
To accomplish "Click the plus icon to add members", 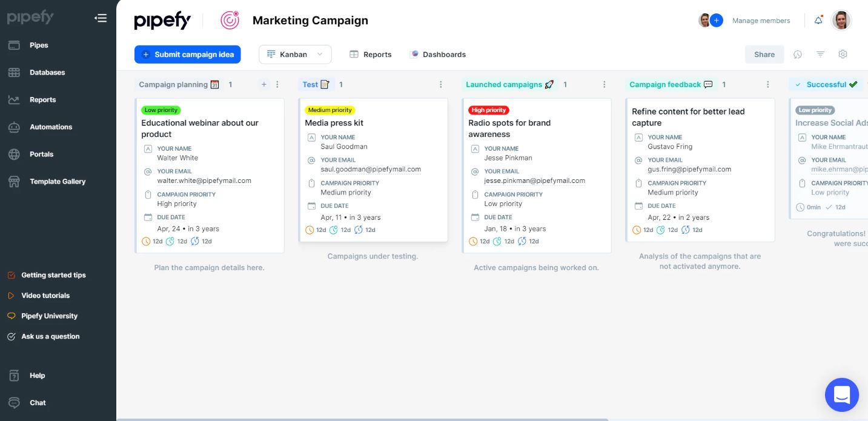I will tap(717, 20).
